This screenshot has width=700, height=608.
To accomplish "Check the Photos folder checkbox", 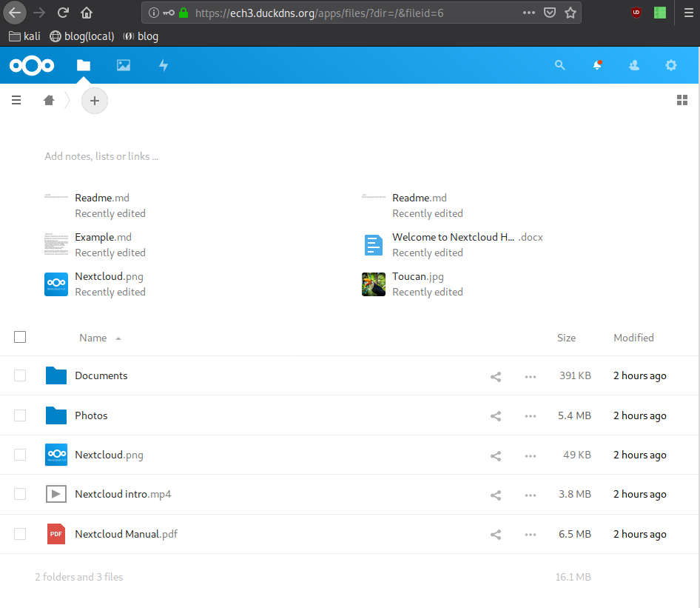I will (20, 415).
